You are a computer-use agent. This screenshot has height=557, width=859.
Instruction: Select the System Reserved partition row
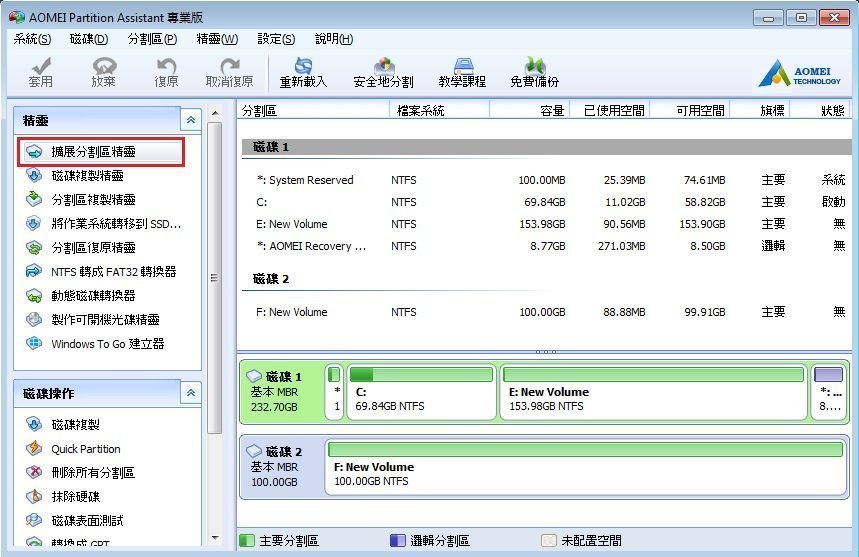(x=546, y=180)
